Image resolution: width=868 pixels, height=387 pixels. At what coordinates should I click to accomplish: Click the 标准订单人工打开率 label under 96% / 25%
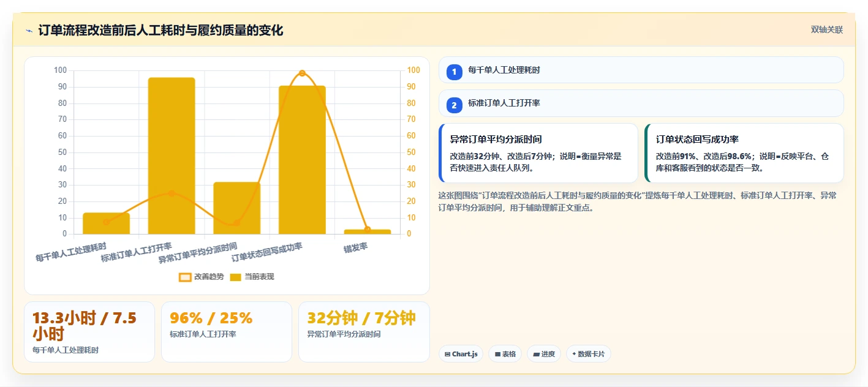[x=203, y=334]
